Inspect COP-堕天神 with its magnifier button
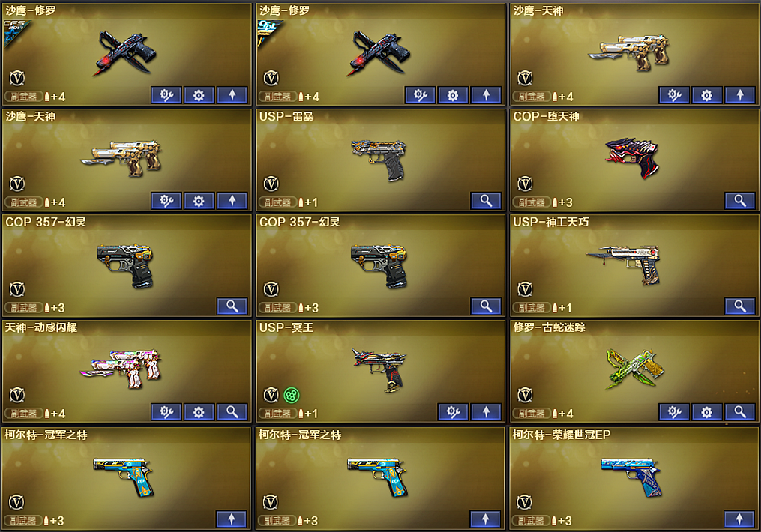The image size is (761, 532). pos(740,201)
